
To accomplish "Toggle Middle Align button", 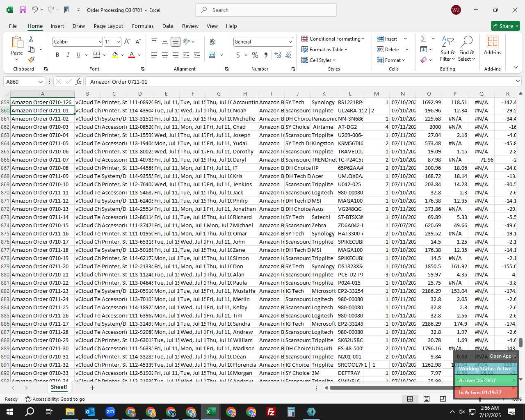I will pyautogui.click(x=165, y=42).
